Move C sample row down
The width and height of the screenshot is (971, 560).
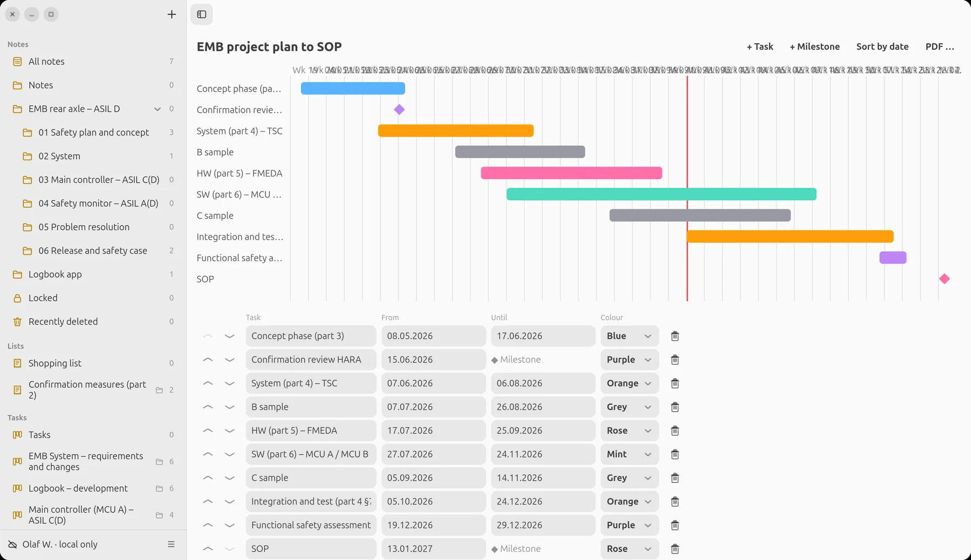[x=230, y=478]
